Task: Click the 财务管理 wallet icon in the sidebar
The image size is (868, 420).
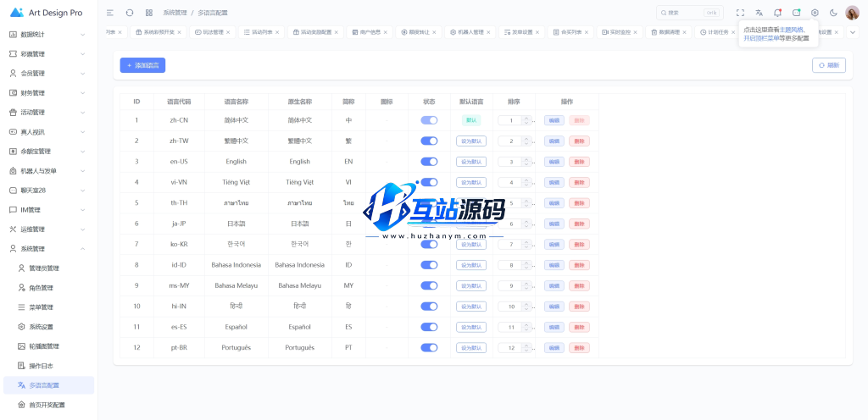Action: (x=14, y=93)
